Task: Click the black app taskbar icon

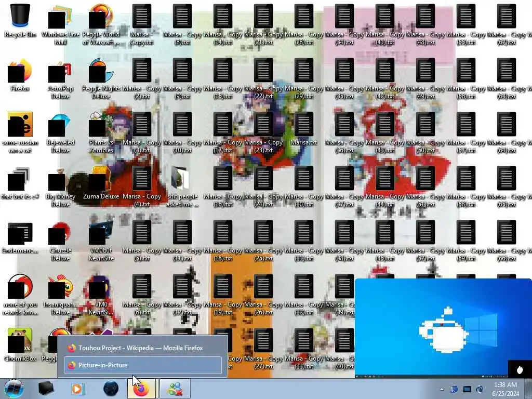Action: coord(46,389)
